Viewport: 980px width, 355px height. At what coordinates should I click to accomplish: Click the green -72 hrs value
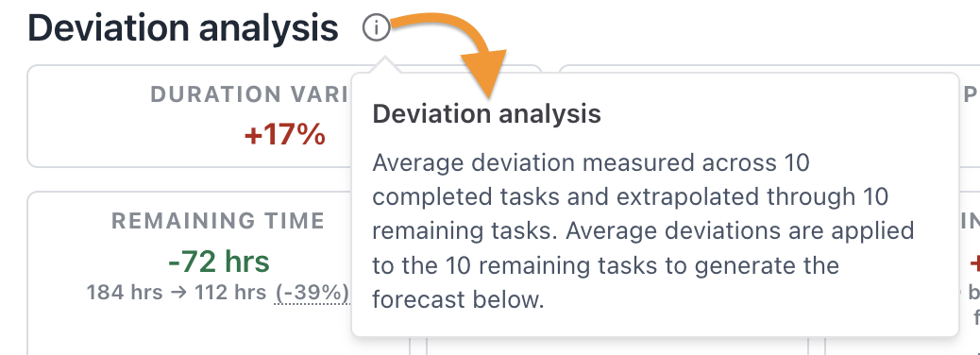point(219,262)
